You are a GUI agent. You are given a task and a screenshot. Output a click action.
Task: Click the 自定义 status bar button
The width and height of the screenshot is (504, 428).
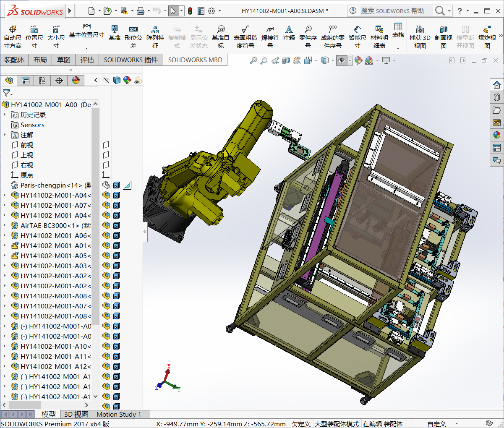coord(436,424)
